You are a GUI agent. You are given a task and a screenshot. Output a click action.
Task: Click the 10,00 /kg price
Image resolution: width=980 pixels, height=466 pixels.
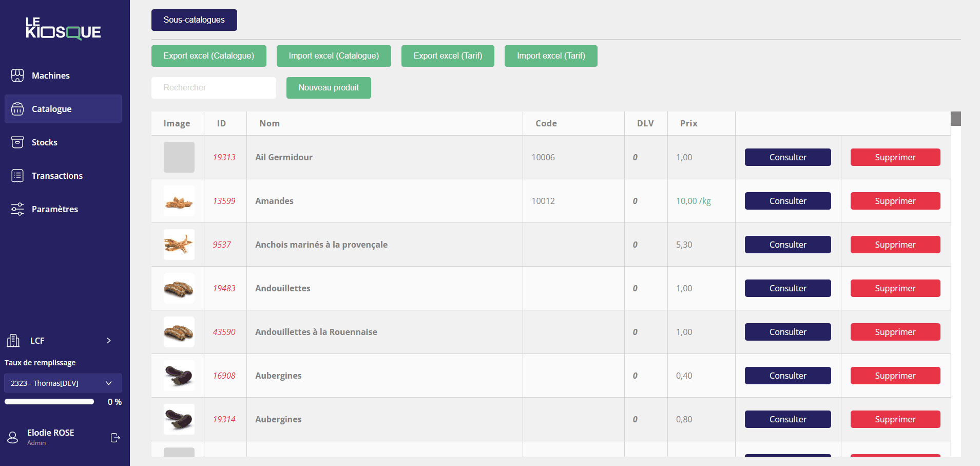coord(694,201)
